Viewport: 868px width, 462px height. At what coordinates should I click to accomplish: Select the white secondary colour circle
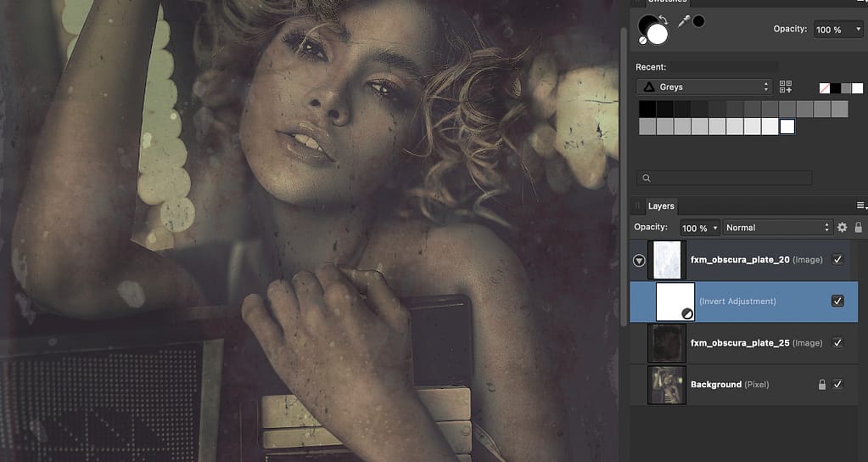[x=658, y=34]
